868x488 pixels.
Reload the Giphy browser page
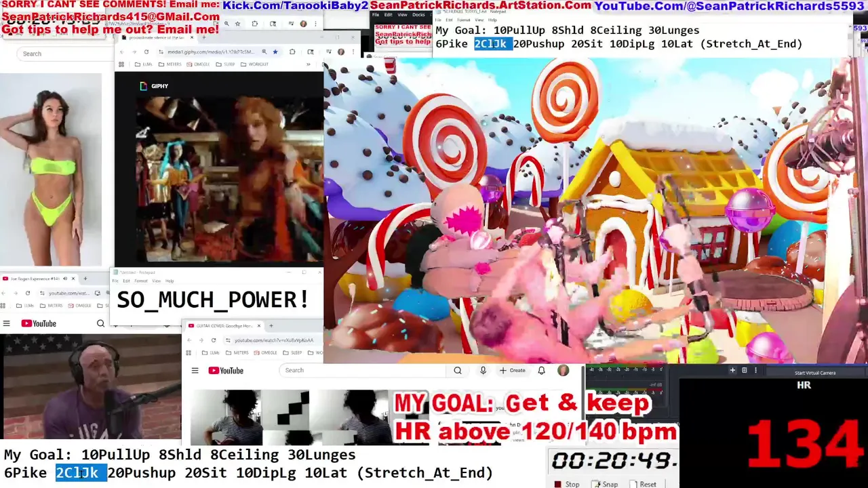[146, 52]
